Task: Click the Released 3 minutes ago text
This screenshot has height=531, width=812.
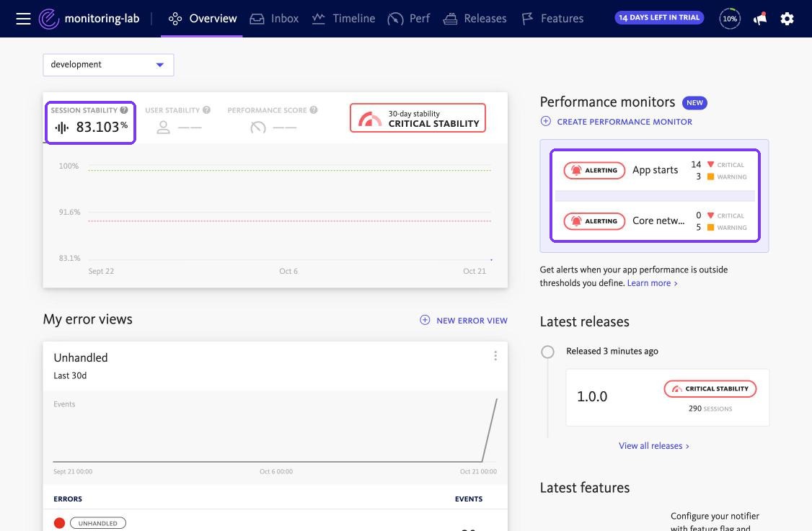Action: 612,351
